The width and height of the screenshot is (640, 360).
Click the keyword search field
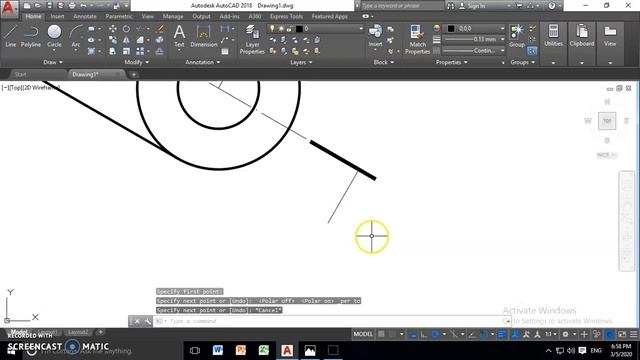click(x=402, y=6)
